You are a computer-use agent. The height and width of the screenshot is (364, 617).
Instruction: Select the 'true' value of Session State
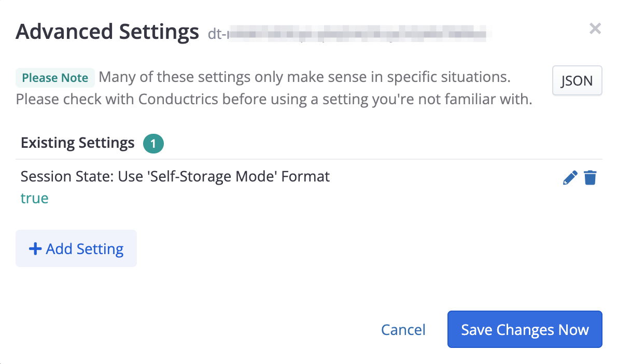(34, 198)
